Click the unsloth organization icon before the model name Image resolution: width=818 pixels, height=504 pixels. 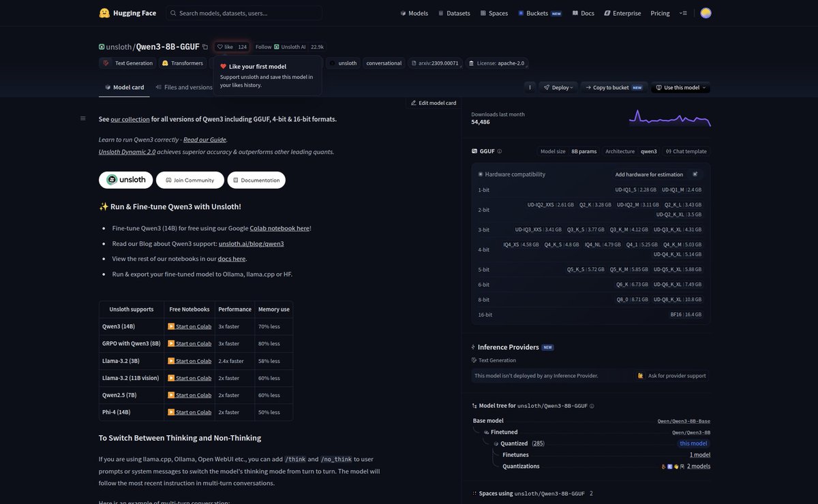coord(102,47)
